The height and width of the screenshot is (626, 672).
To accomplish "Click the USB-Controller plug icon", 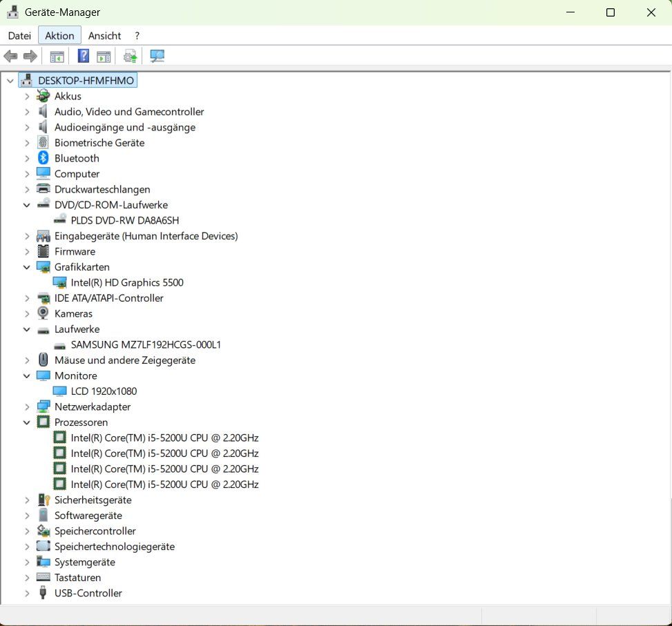I will pyautogui.click(x=43, y=593).
